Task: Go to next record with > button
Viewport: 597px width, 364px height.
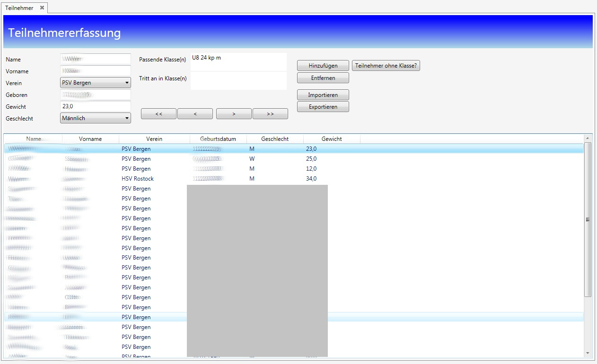Action: click(x=234, y=114)
